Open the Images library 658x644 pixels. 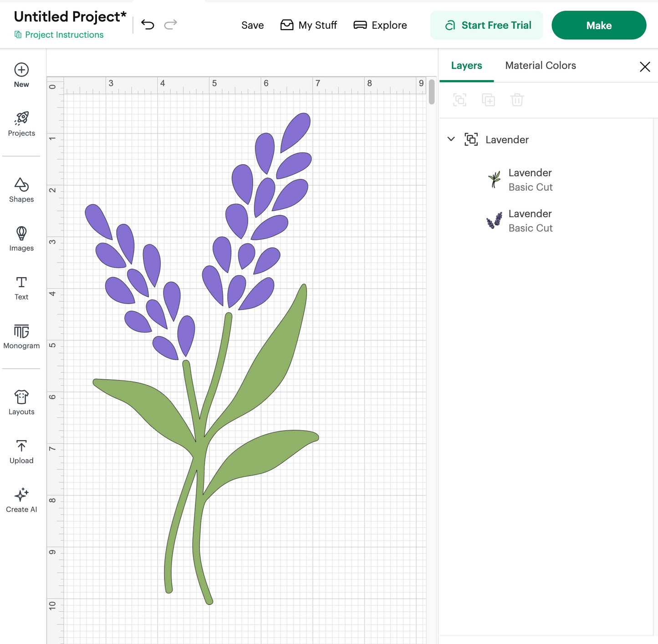pos(21,238)
